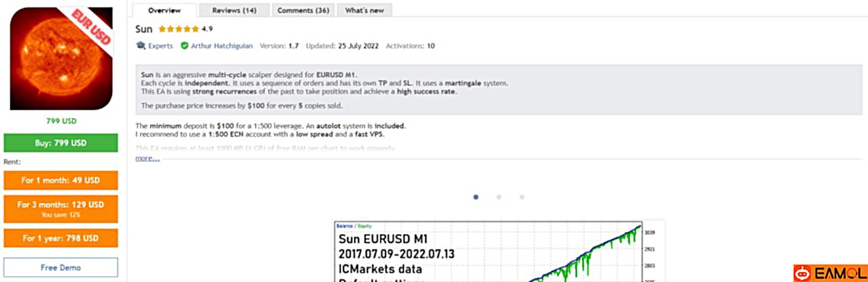Open the What's new tab
The width and height of the screenshot is (868, 282).
[365, 10]
